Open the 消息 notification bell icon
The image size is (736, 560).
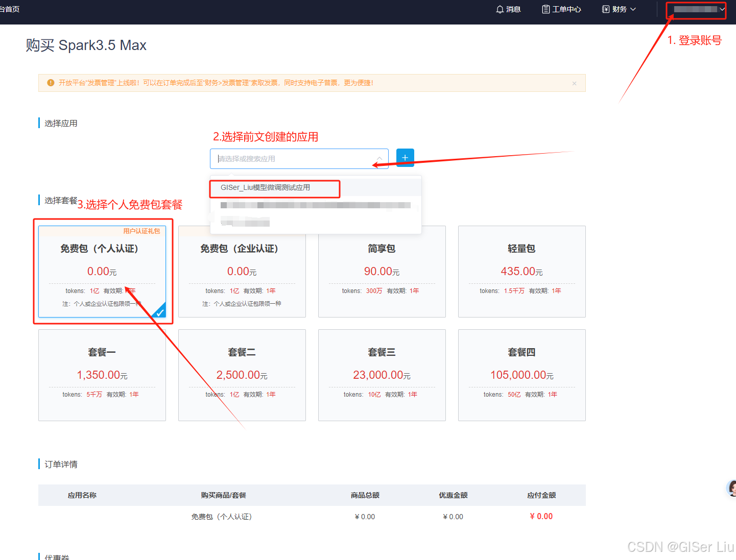pos(500,9)
